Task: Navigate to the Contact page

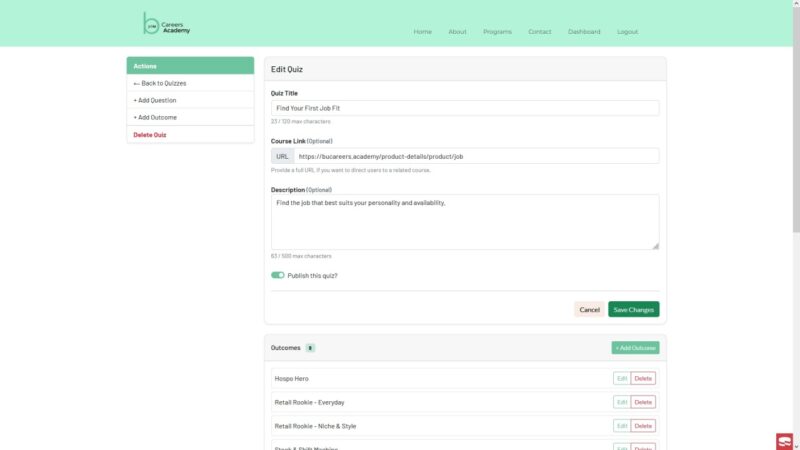Action: 539,32
